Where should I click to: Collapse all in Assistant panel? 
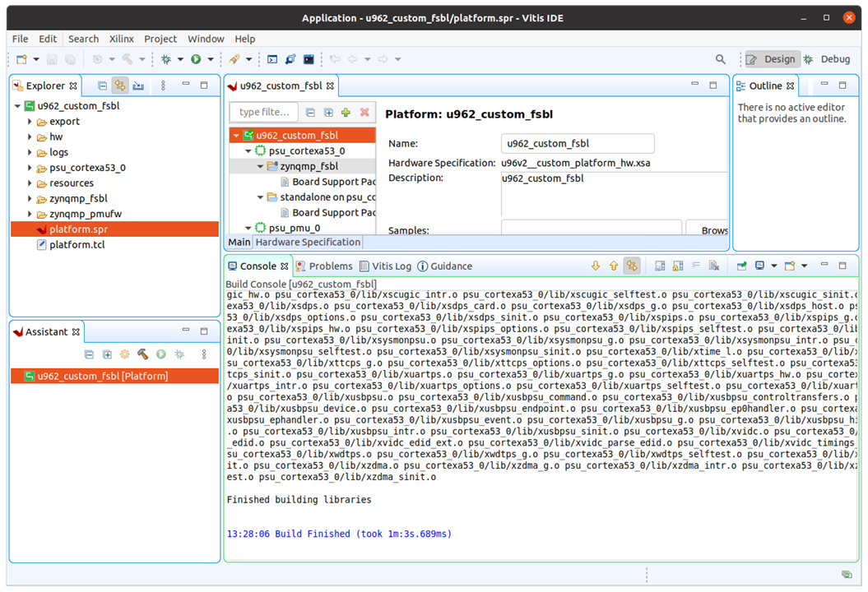point(89,354)
